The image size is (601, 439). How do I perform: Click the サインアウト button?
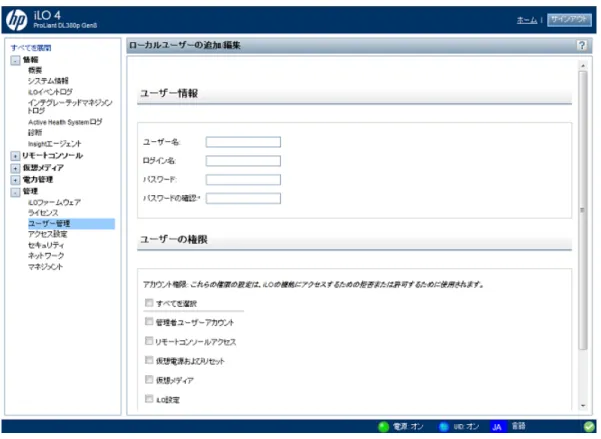[569, 20]
